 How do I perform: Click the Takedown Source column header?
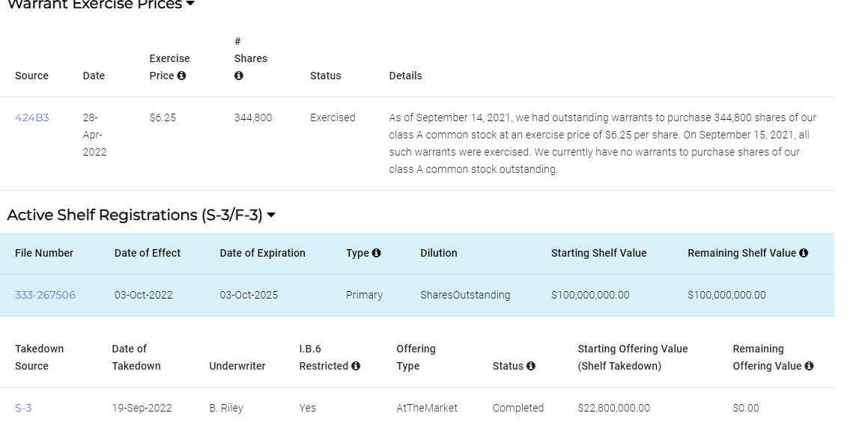39,357
